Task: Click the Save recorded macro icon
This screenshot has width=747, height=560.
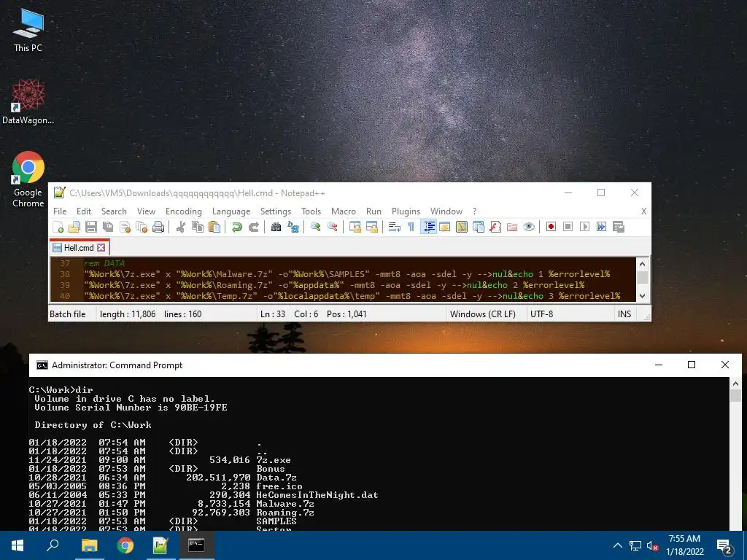Action: [x=619, y=227]
